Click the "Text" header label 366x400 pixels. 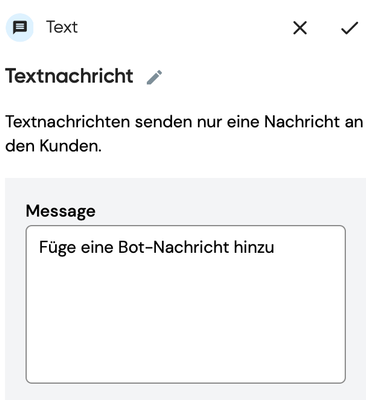click(x=62, y=27)
